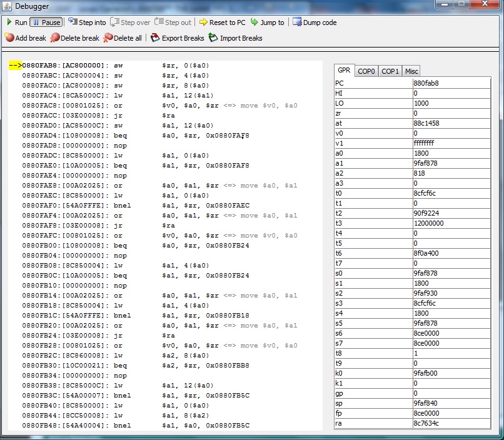Switch to the COP1 tab
504x440 pixels.
coord(390,71)
